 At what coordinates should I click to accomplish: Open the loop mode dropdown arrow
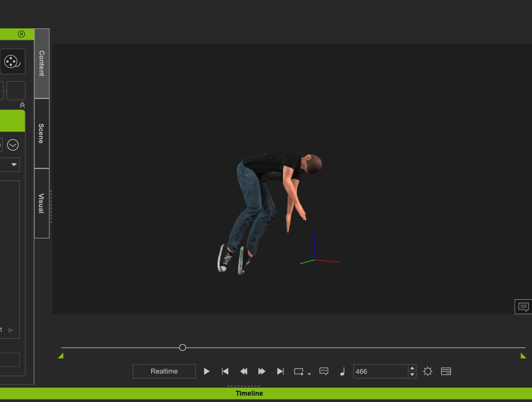point(309,374)
